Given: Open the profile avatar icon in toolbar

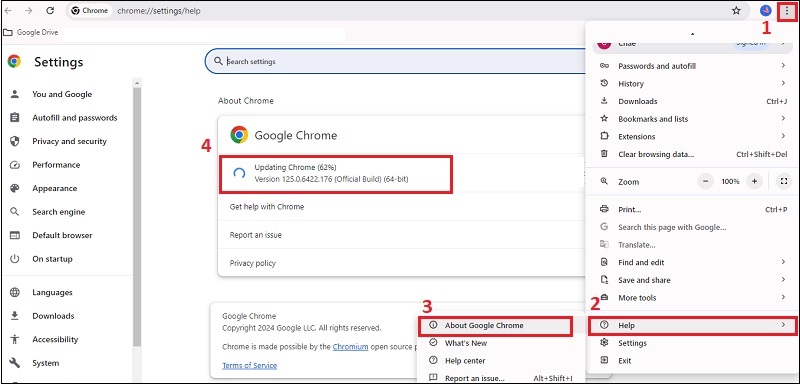Looking at the screenshot, I should 765,11.
